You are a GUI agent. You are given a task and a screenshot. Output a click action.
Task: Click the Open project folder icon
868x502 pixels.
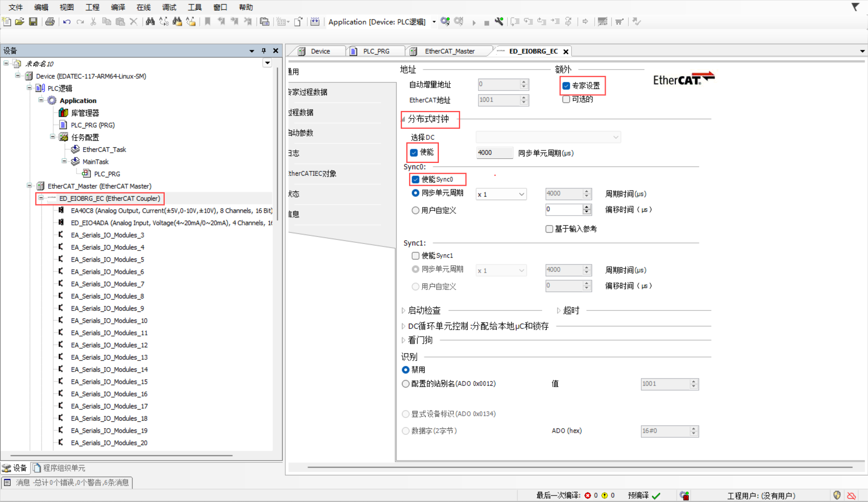pos(20,22)
